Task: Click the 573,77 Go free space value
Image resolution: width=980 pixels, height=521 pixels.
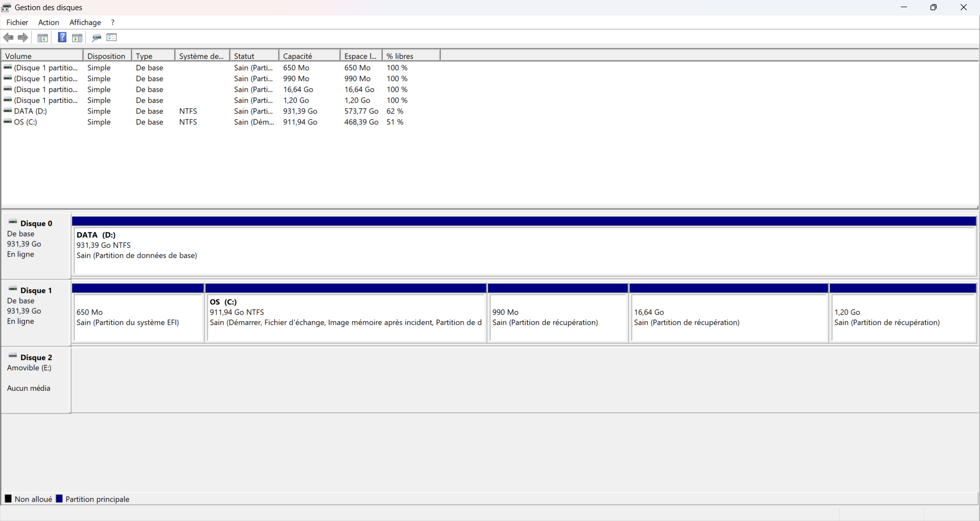Action: pos(361,111)
